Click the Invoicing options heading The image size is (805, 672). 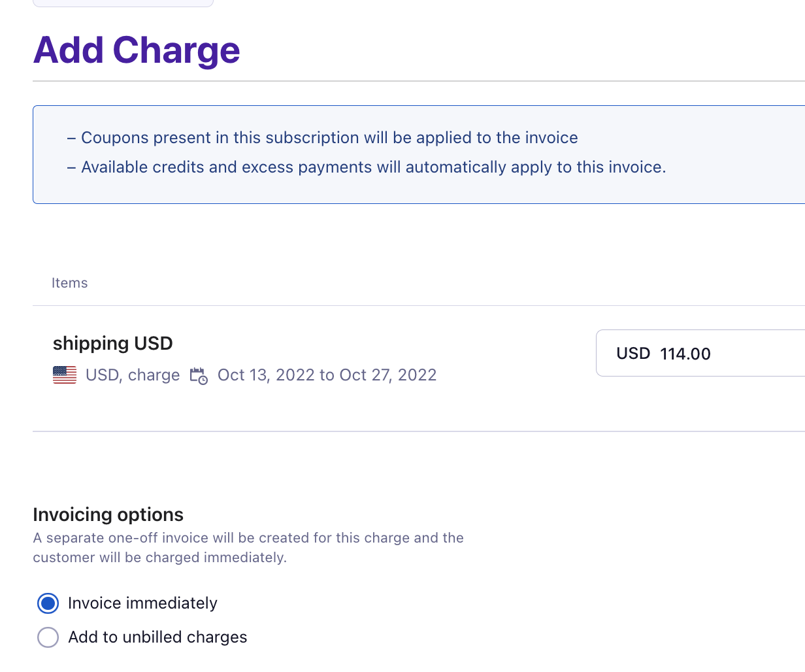[x=108, y=514]
